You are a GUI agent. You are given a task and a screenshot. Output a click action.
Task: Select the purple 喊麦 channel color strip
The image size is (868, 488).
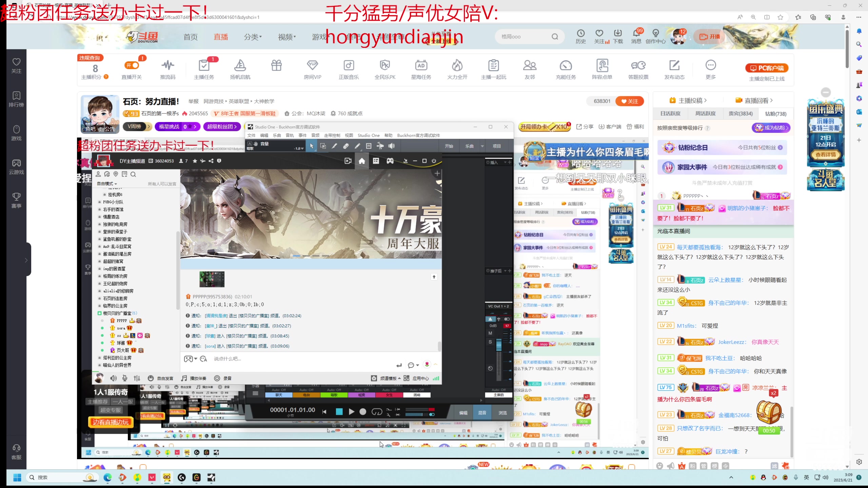point(361,395)
